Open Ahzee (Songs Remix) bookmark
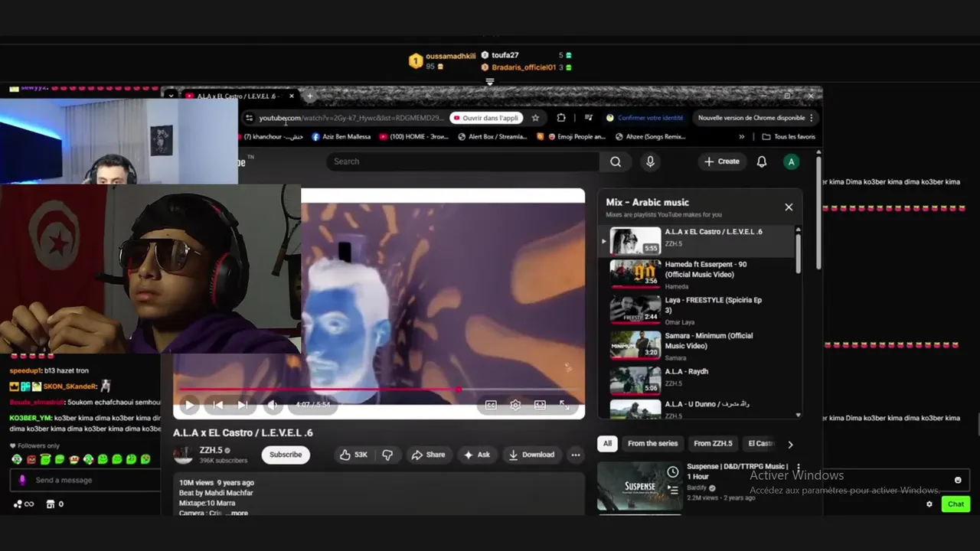 coord(650,137)
